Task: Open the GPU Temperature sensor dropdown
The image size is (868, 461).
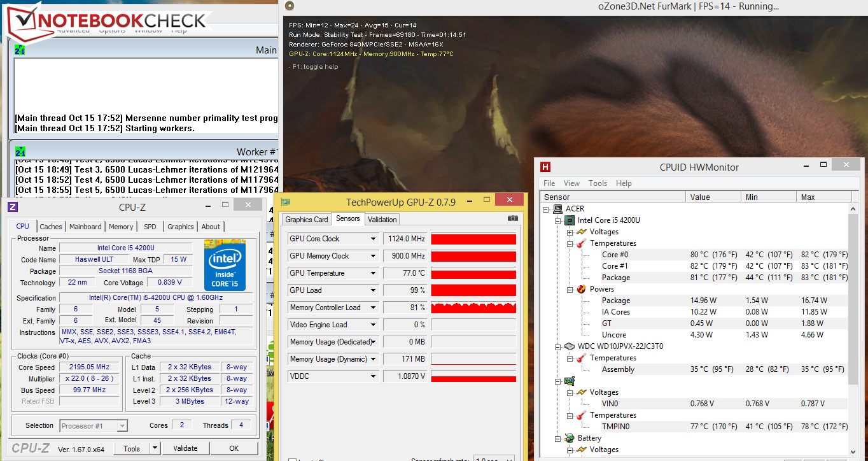Action: (x=374, y=273)
